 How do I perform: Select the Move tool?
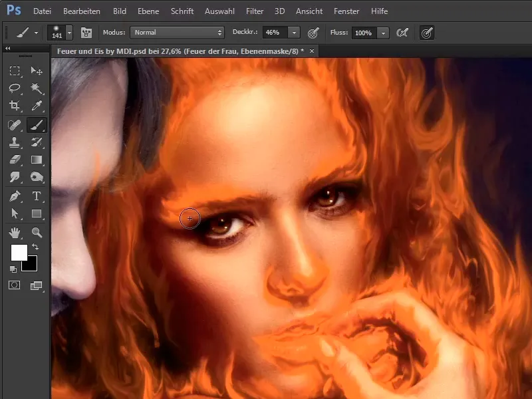point(37,70)
